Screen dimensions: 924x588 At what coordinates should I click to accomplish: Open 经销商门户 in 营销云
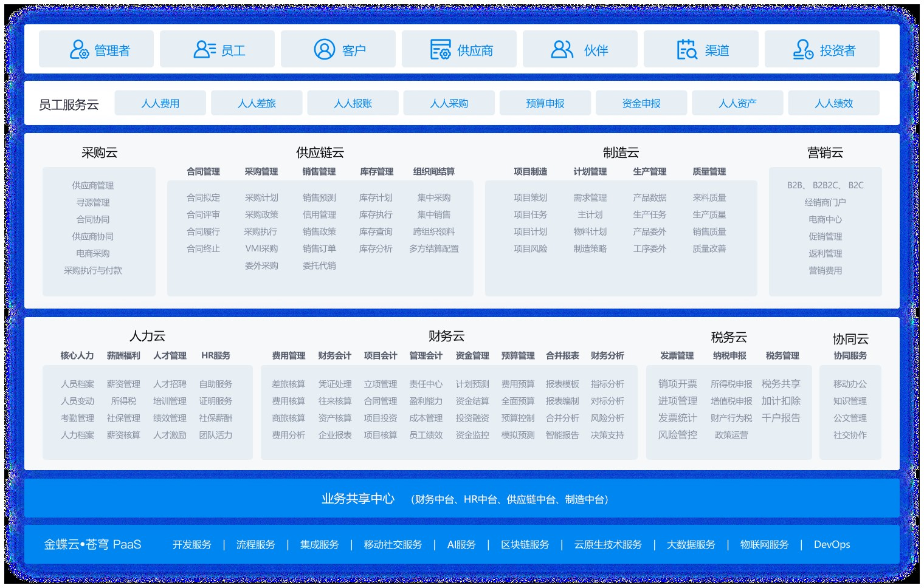coord(825,202)
